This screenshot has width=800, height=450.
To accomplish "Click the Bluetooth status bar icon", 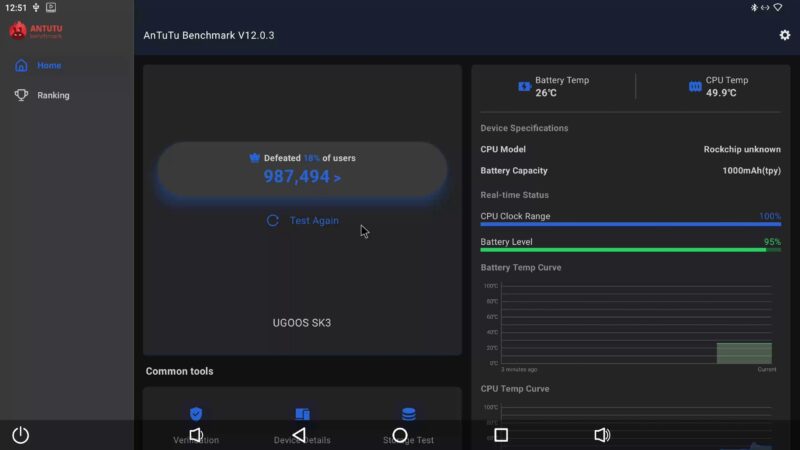I will (754, 8).
